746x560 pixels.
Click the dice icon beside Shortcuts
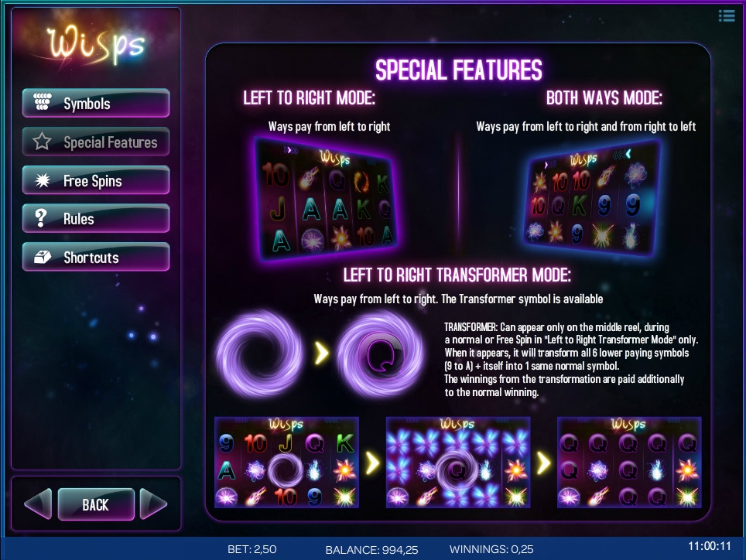[x=43, y=257]
